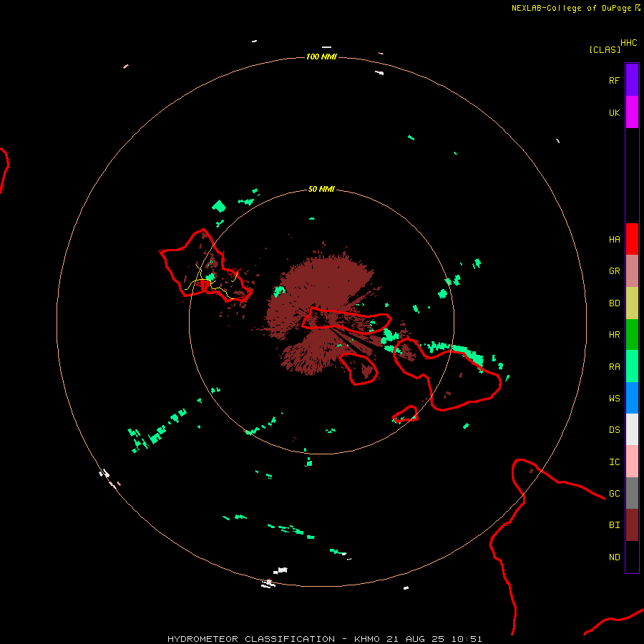Click the BD legend label

coord(614,303)
